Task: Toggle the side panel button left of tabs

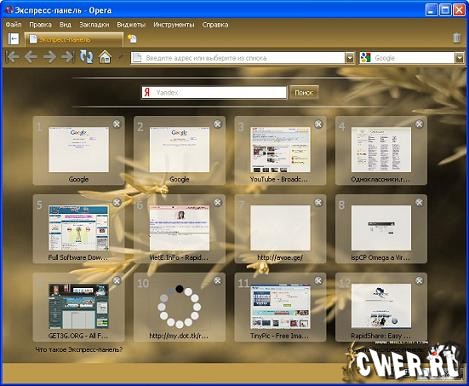Action: coord(13,39)
